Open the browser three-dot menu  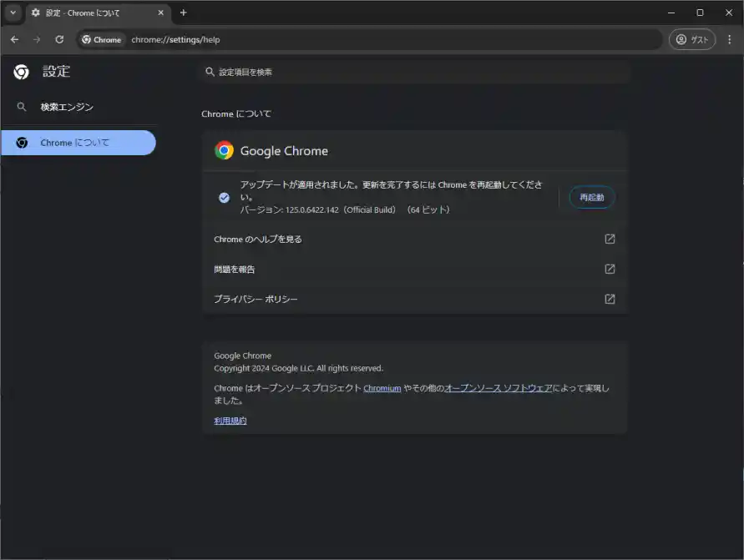728,39
